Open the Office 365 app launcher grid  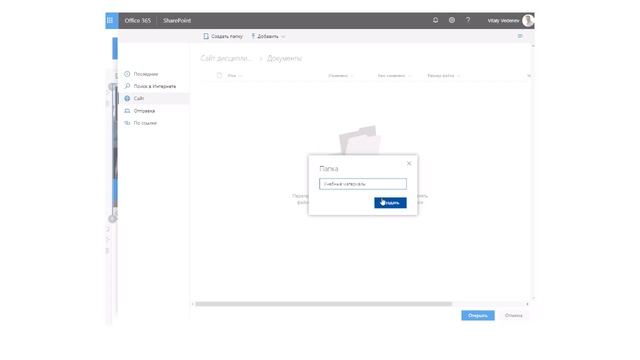tap(111, 20)
